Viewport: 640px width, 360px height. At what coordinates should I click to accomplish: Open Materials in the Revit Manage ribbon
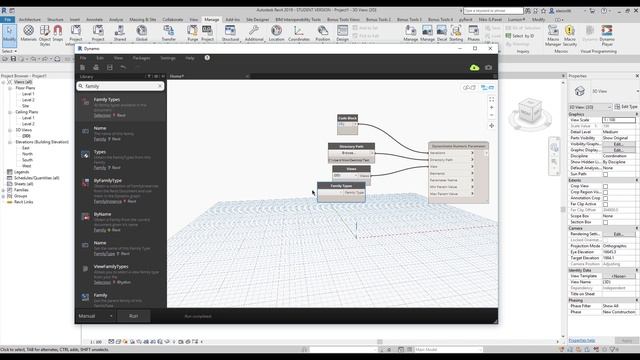[x=28, y=33]
